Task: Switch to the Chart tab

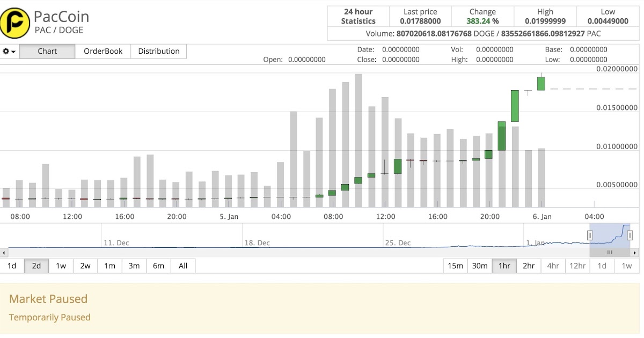Action: [47, 52]
